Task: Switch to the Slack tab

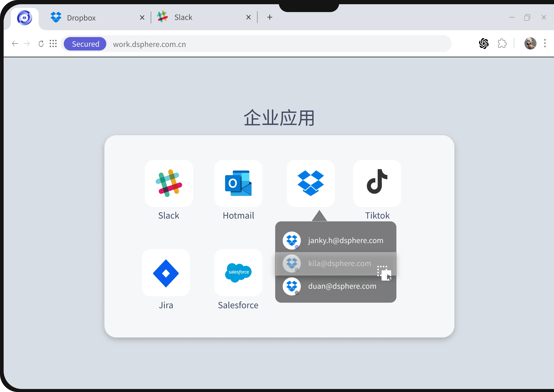Action: (183, 17)
